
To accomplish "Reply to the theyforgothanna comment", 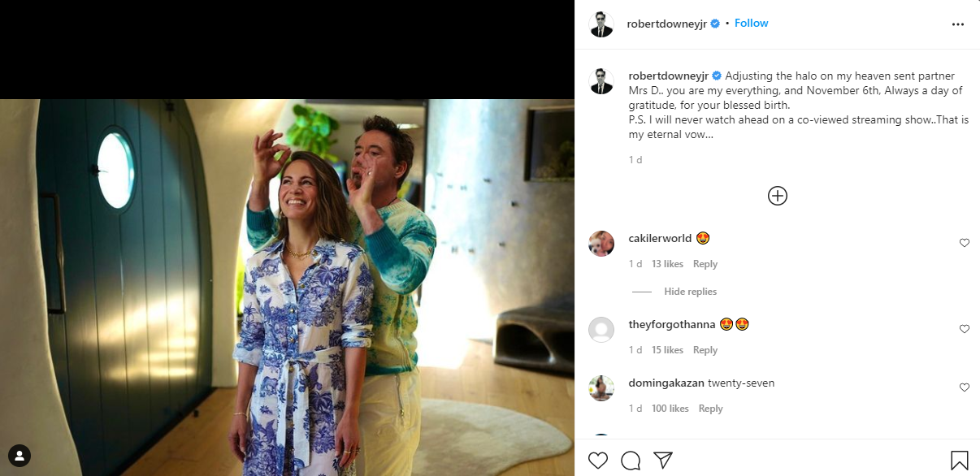I will (x=705, y=350).
